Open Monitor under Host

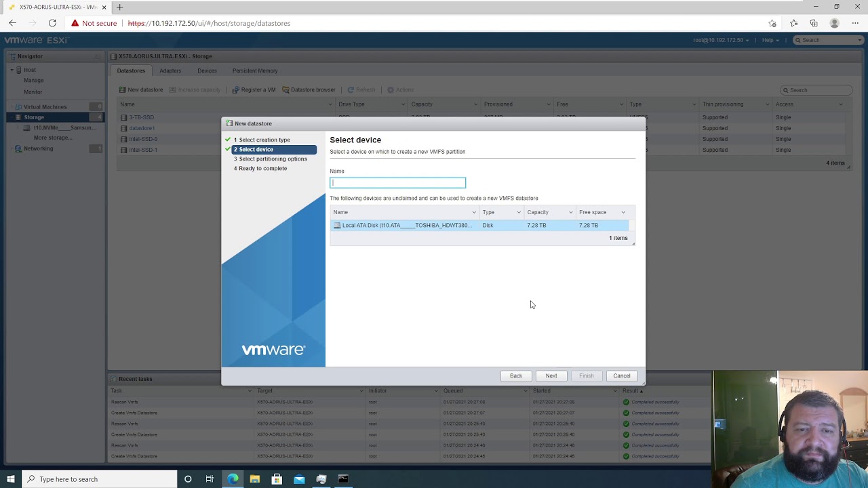(33, 91)
